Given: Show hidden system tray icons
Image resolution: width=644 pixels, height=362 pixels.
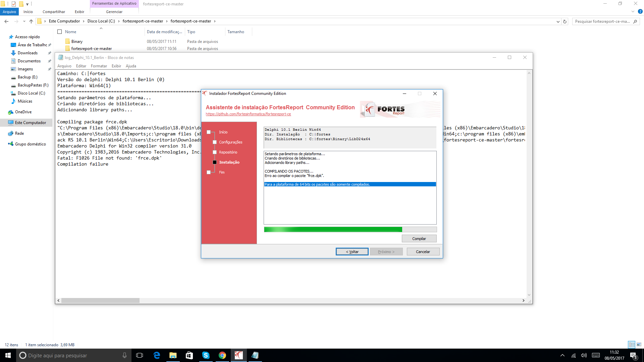Looking at the screenshot, I should pos(562,355).
